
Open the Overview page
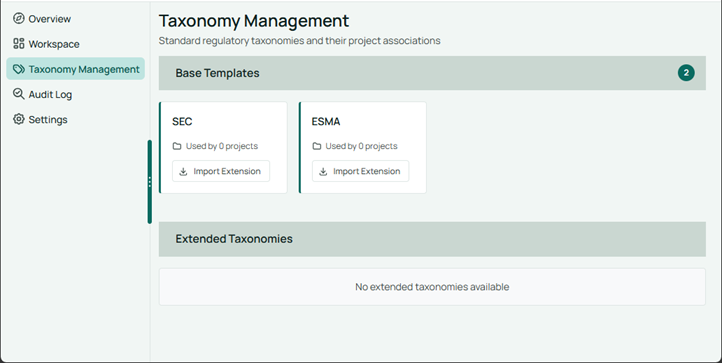click(50, 19)
